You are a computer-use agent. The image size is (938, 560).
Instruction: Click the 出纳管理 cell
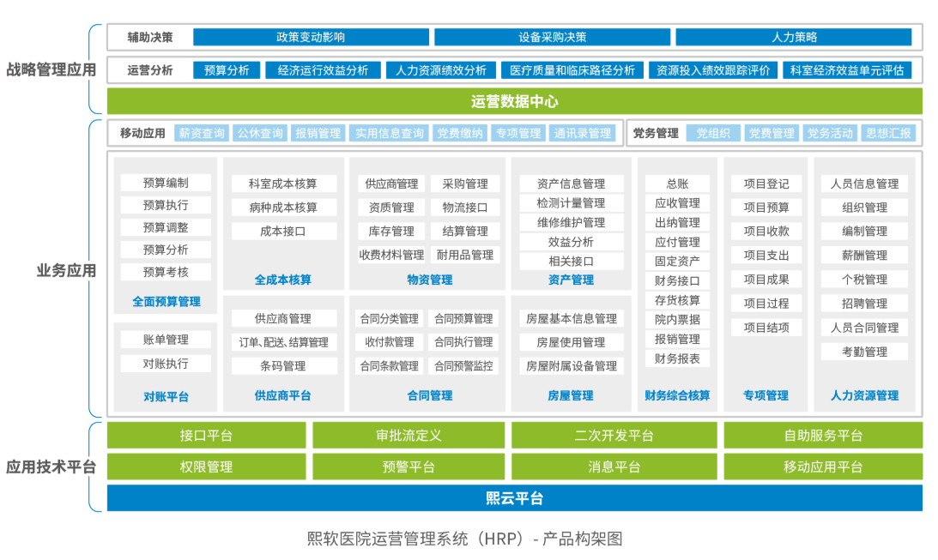pos(677,222)
